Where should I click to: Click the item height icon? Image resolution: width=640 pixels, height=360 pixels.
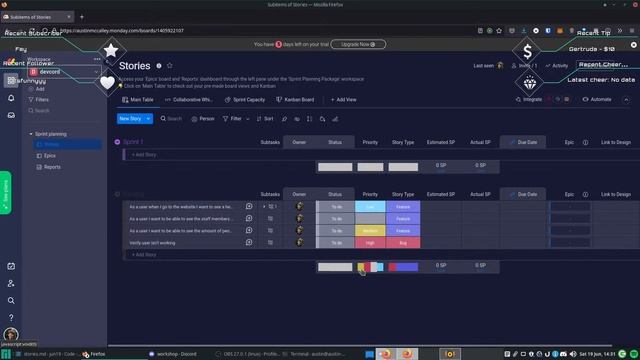tap(309, 119)
